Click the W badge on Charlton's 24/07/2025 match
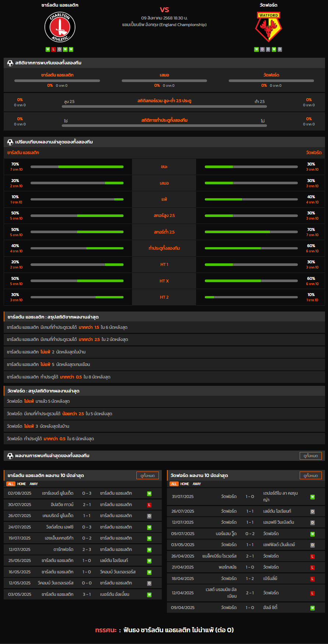Screen dimensions: 328x644 click(149, 527)
